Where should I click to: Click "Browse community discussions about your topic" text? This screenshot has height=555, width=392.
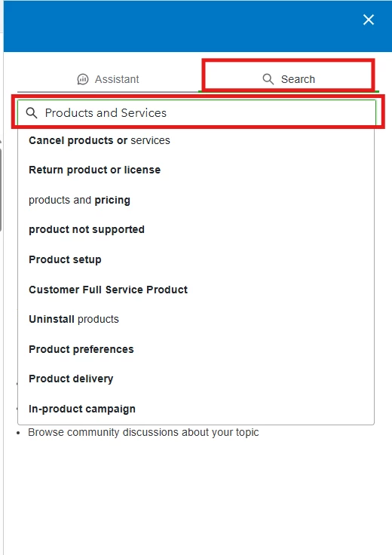[143, 433]
